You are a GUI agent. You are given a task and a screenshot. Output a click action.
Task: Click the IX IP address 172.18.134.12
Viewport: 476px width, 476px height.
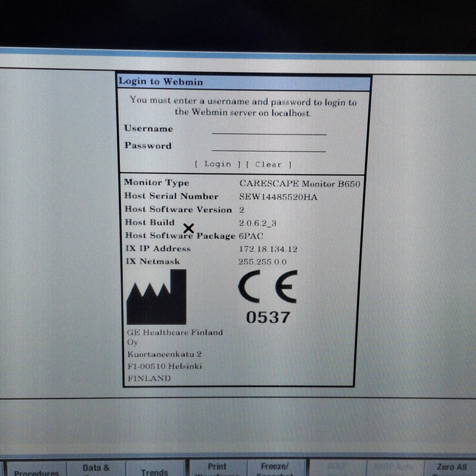(x=268, y=249)
